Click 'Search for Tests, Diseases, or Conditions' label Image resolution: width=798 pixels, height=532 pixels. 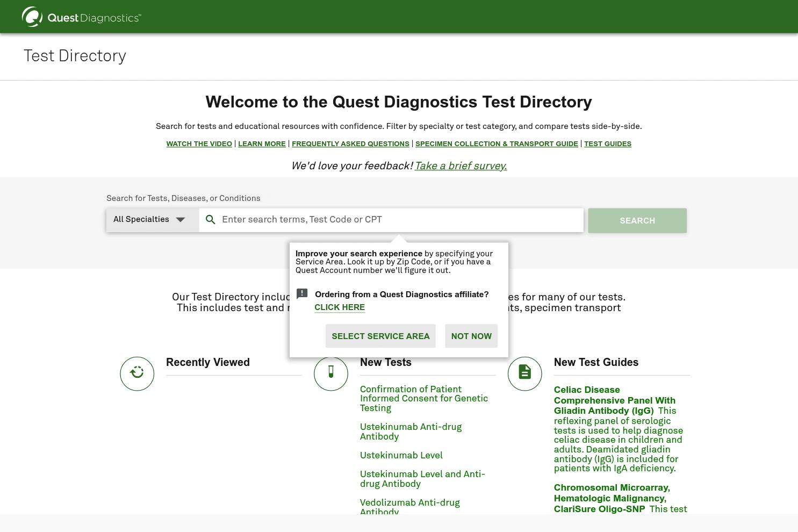pos(183,198)
